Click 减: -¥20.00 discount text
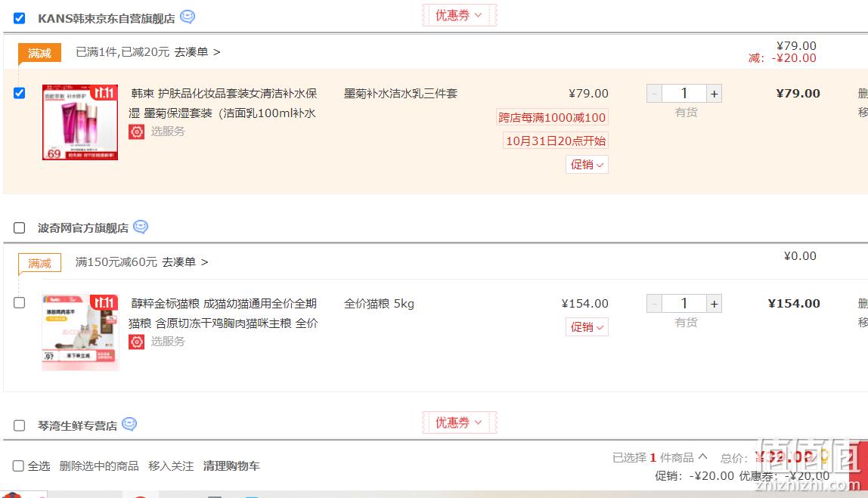Viewport: 868px width, 498px height. (783, 58)
